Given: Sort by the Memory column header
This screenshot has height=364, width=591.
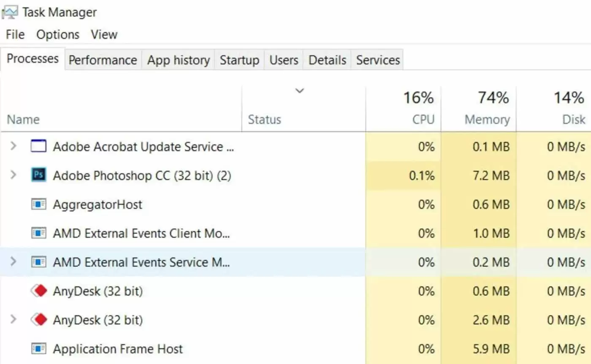Looking at the screenshot, I should (487, 119).
